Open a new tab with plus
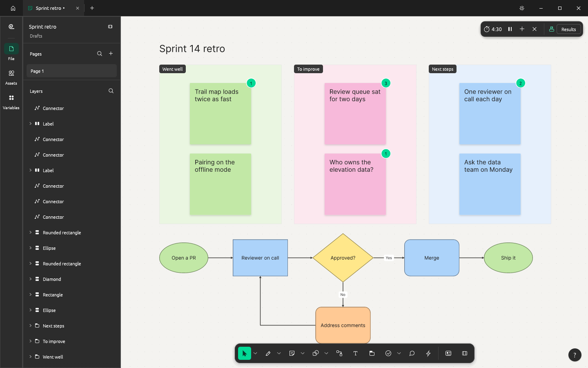This screenshot has width=588, height=368. (92, 8)
